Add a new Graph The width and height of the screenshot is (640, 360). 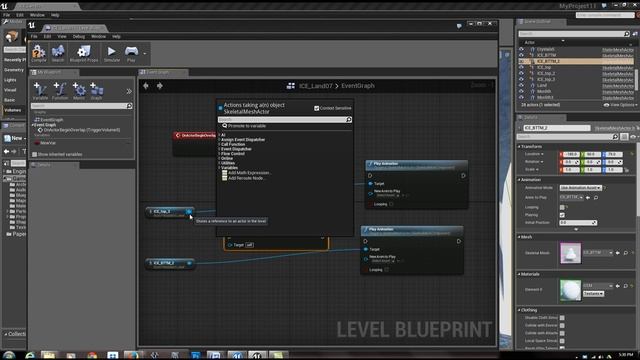[x=96, y=91]
